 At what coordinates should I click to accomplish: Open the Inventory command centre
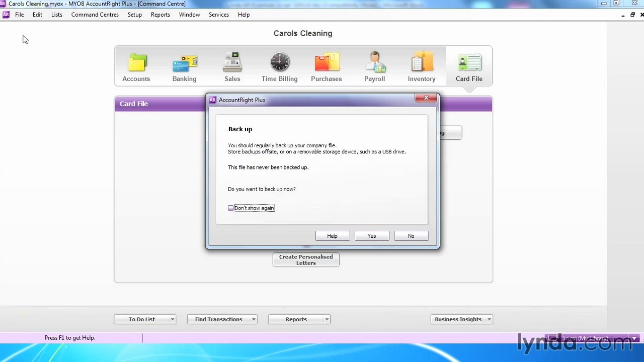pos(422,66)
